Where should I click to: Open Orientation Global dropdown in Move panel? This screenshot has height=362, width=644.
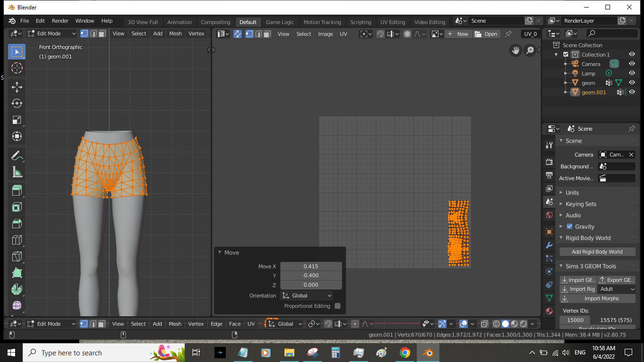(x=307, y=296)
